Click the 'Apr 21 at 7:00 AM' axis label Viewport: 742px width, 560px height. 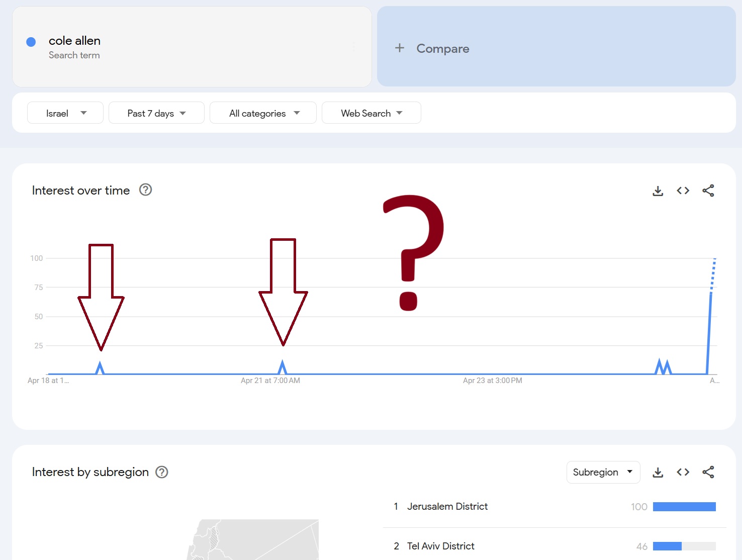[x=270, y=381]
